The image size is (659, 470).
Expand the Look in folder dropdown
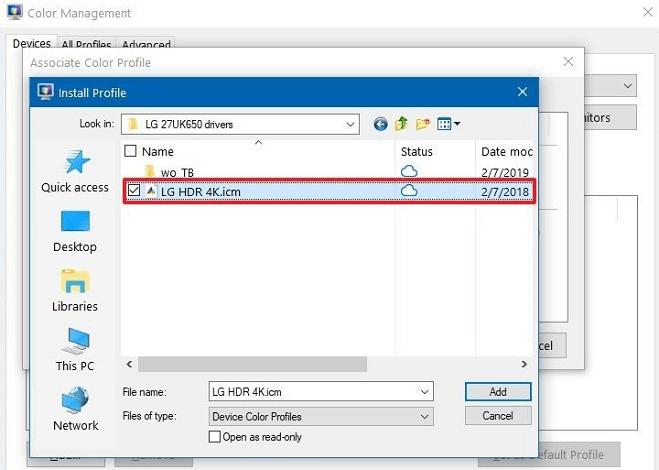click(x=350, y=124)
